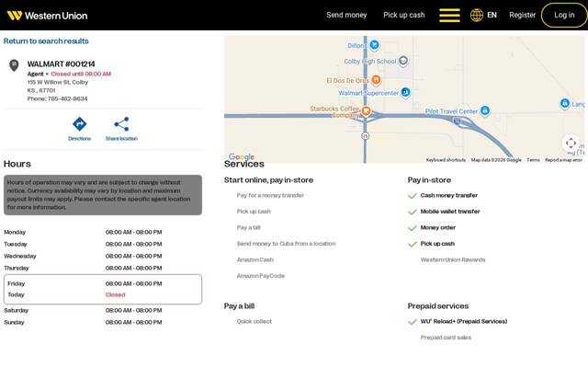Click the Starbucks Coffee map marker

(x=366, y=110)
